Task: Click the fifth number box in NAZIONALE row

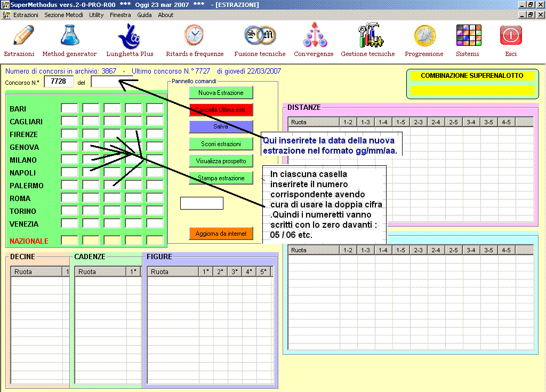Action: pos(155,240)
